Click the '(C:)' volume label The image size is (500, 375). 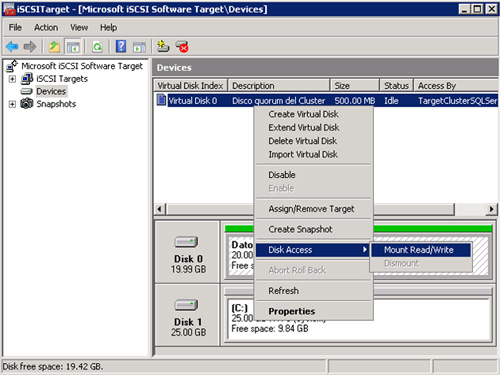click(239, 308)
